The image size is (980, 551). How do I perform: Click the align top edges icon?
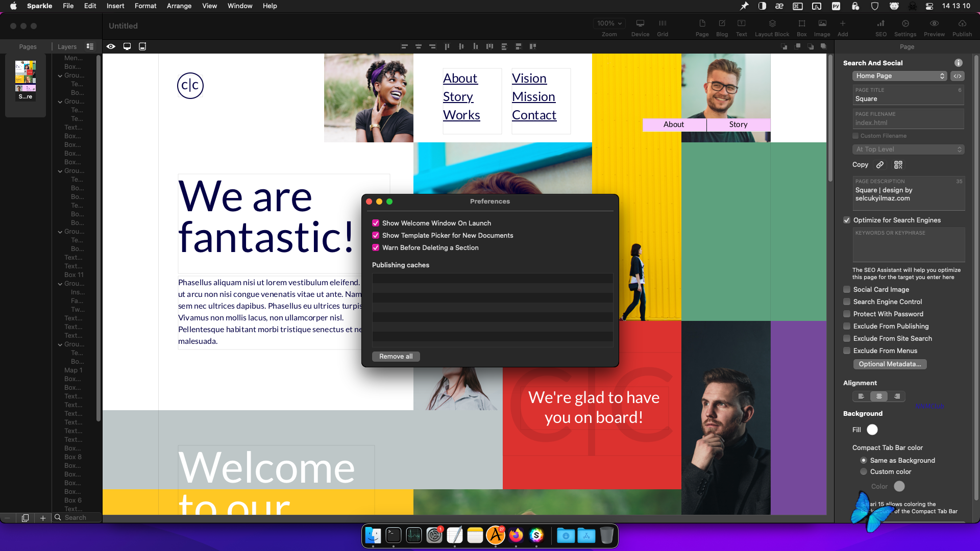click(447, 46)
